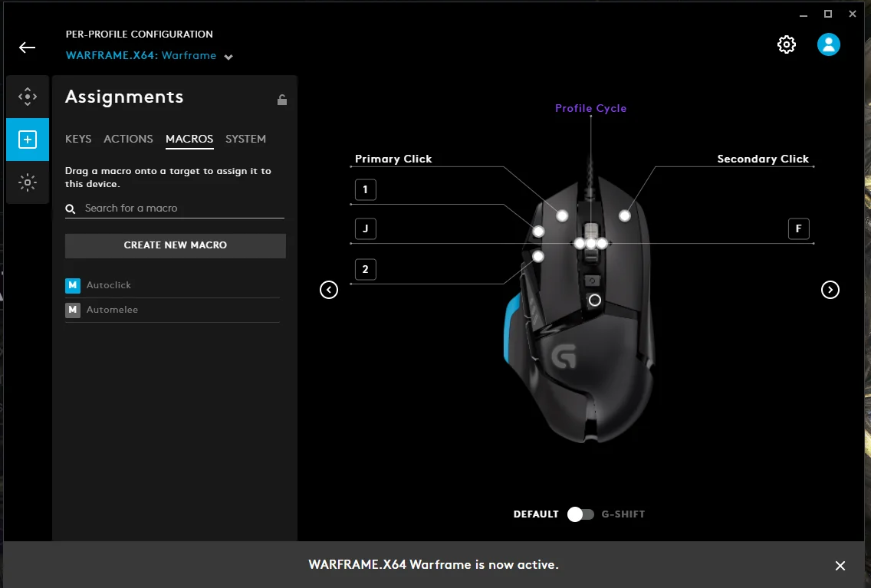Viewport: 871px width, 588px height.
Task: Open the settings gear
Action: point(786,44)
